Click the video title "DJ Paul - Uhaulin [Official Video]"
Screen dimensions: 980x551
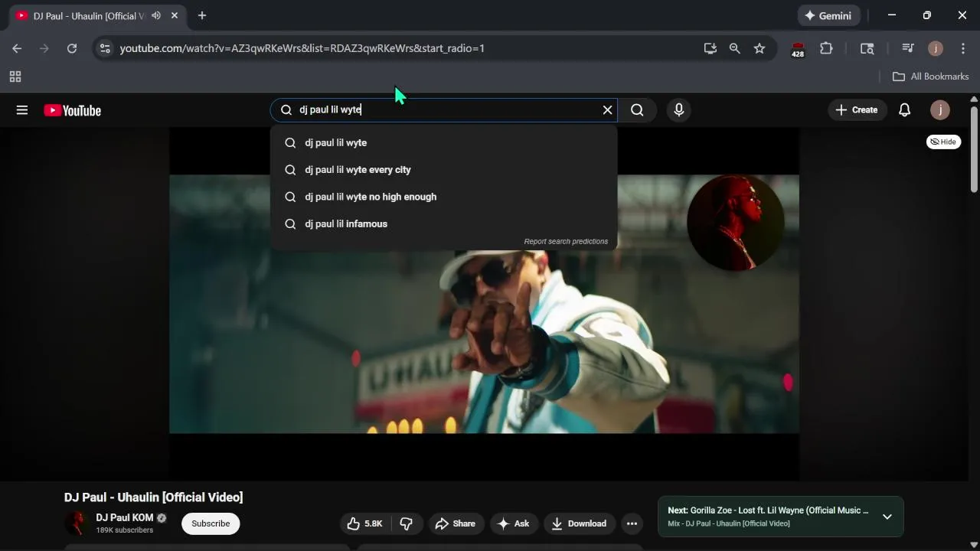coord(153,497)
